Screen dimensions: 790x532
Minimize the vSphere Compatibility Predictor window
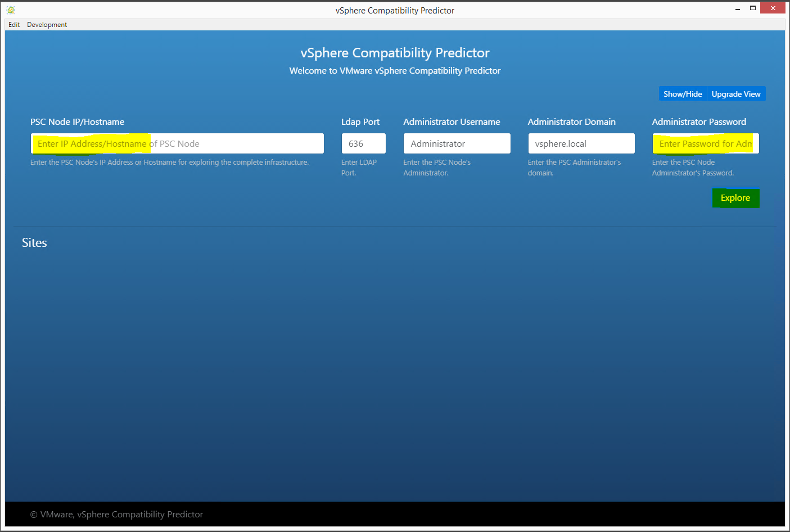(x=737, y=8)
